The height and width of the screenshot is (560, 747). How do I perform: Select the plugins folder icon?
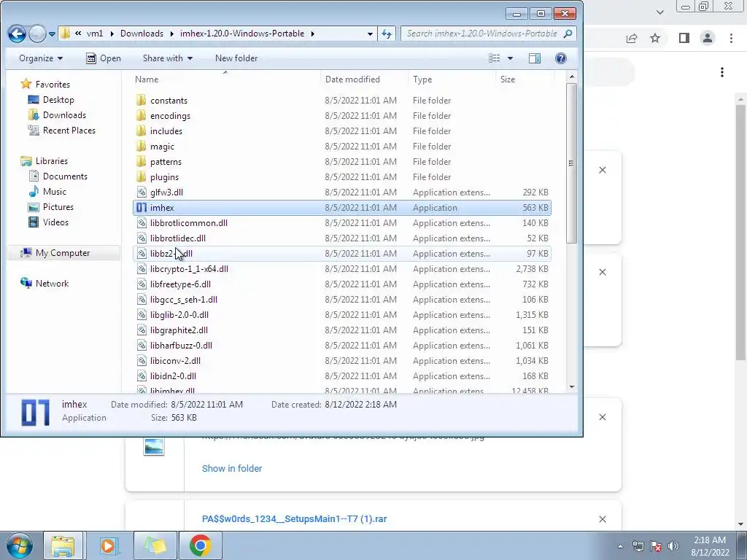[141, 176]
